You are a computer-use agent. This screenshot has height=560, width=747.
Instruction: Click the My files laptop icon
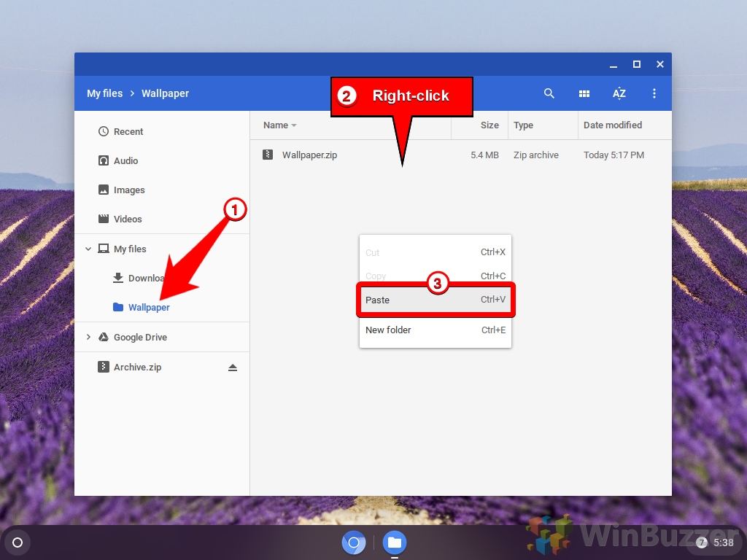point(104,249)
